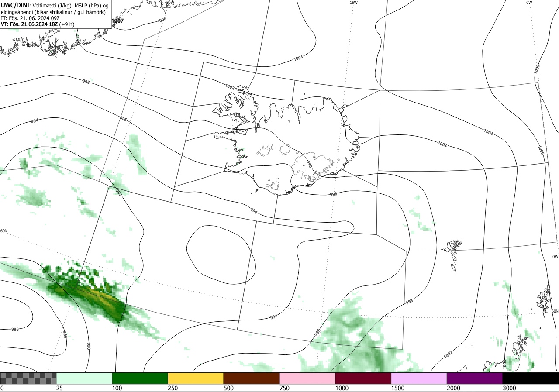
Task: Click the legend value "1500"
Action: pyautogui.click(x=398, y=388)
